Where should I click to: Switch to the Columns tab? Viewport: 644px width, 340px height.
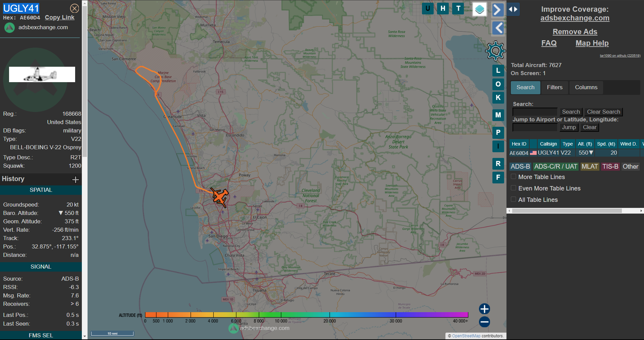pyautogui.click(x=586, y=88)
